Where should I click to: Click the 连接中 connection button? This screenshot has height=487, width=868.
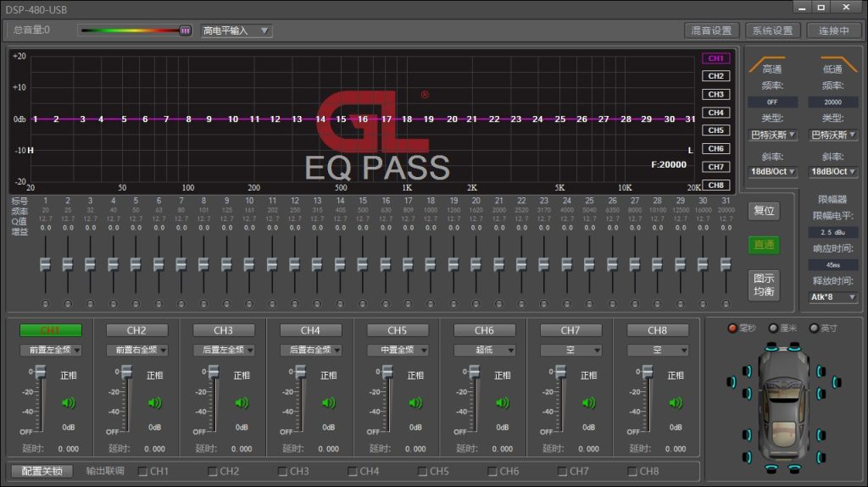(834, 30)
